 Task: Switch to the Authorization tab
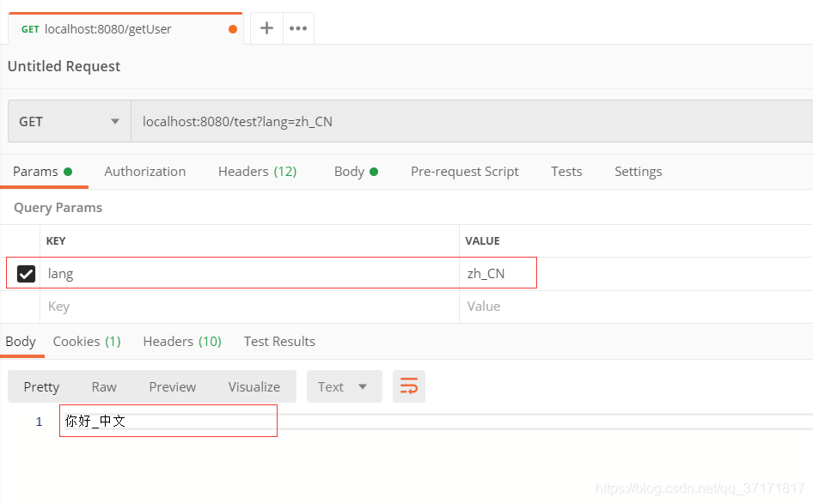[x=144, y=171]
